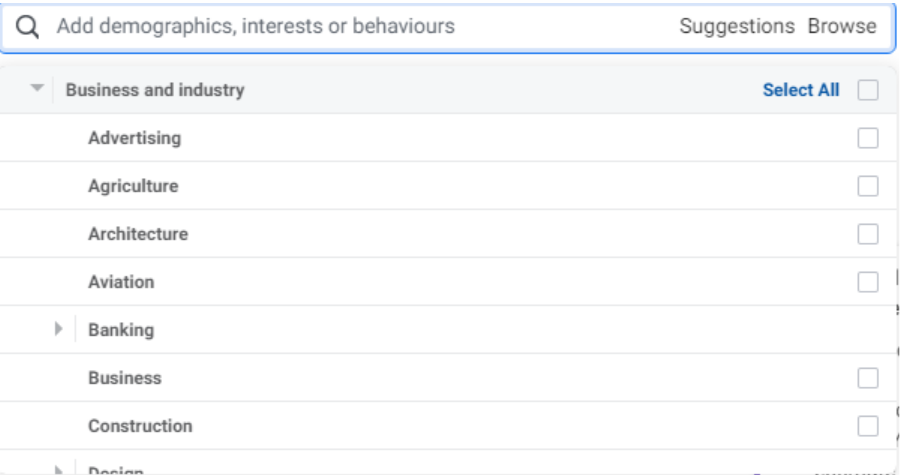Viewport: 902px width, 475px height.
Task: Expand the Banking subcategory arrow
Action: coord(59,329)
